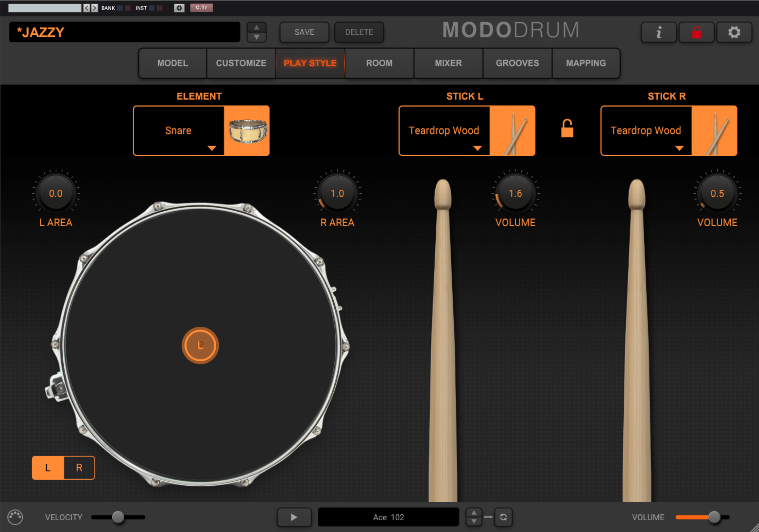Viewport: 759px width, 532px height.
Task: Switch to the MODEL tab
Action: pos(172,63)
